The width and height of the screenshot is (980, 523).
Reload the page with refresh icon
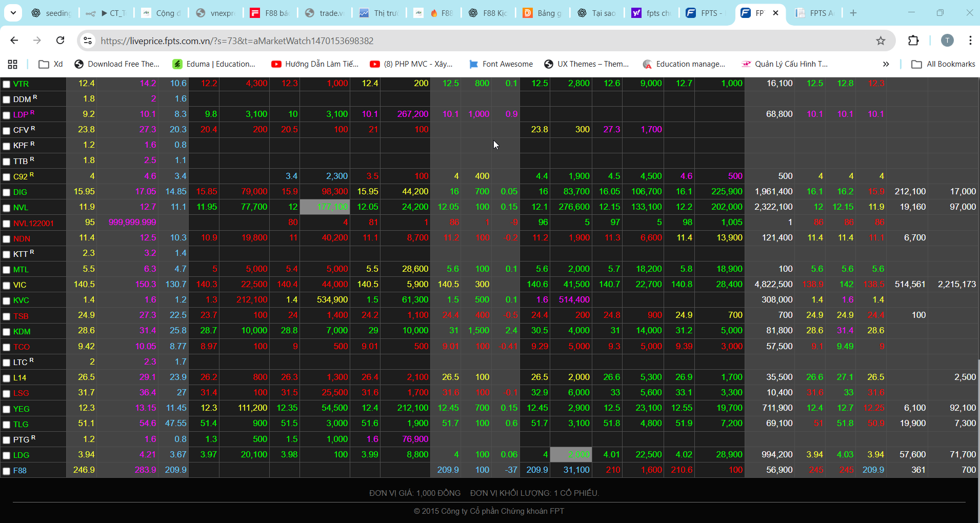[61, 41]
